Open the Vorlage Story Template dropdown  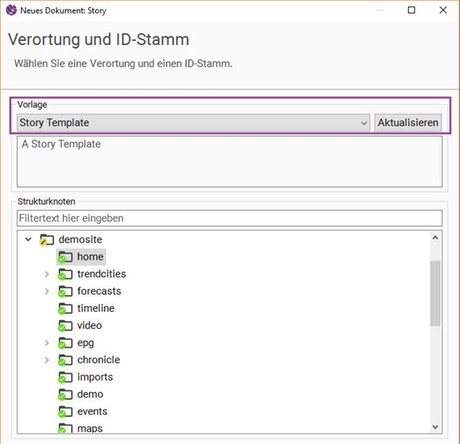tap(193, 123)
